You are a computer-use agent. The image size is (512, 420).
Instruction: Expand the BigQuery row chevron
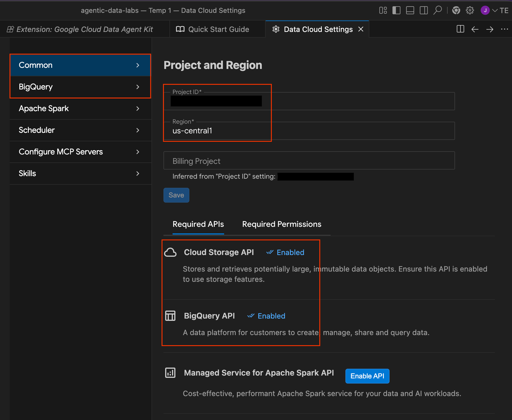[138, 87]
